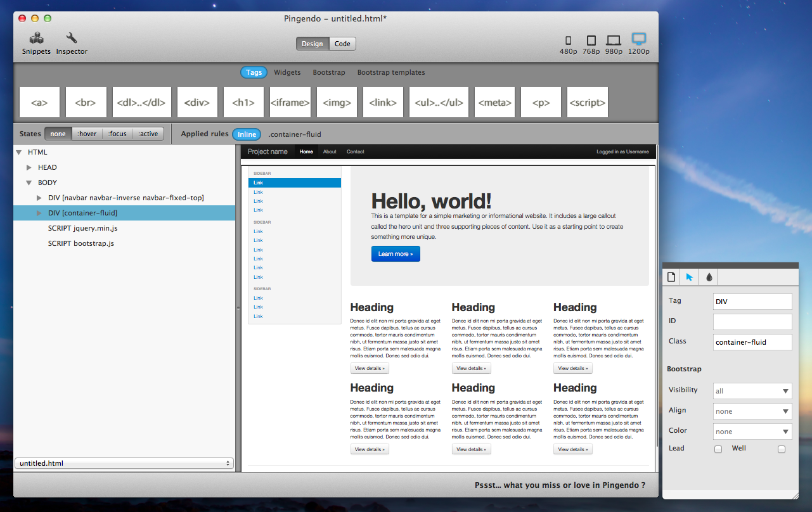The image size is (812, 512).
Task: Open the Visibility dropdown
Action: coord(752,391)
